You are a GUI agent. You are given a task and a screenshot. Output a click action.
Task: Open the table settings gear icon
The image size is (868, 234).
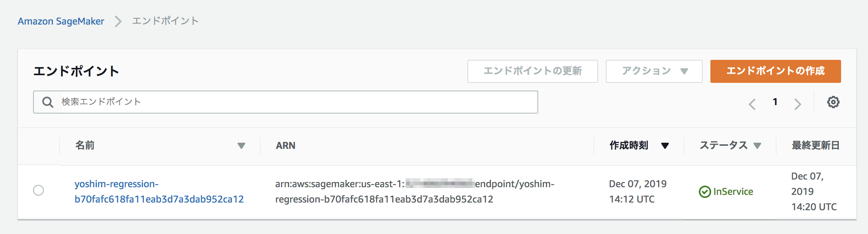[833, 102]
